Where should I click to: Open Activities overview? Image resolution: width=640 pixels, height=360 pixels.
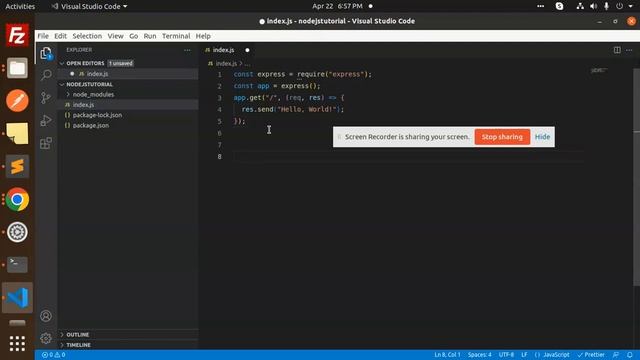coord(20,6)
